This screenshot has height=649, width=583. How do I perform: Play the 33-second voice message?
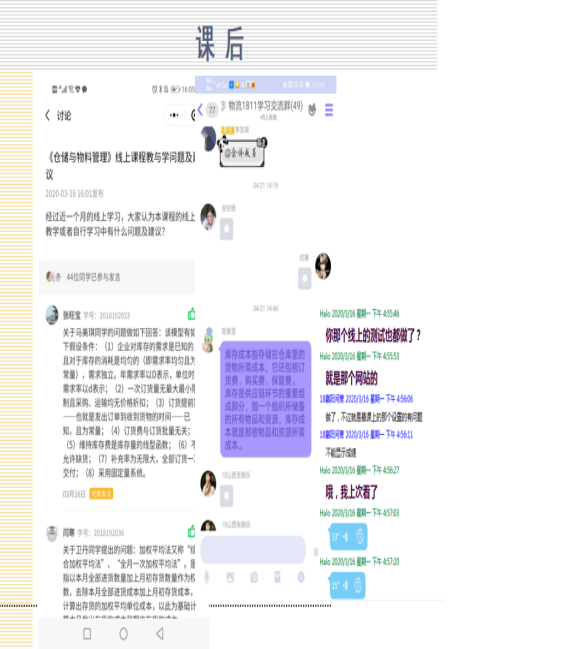coord(348,537)
